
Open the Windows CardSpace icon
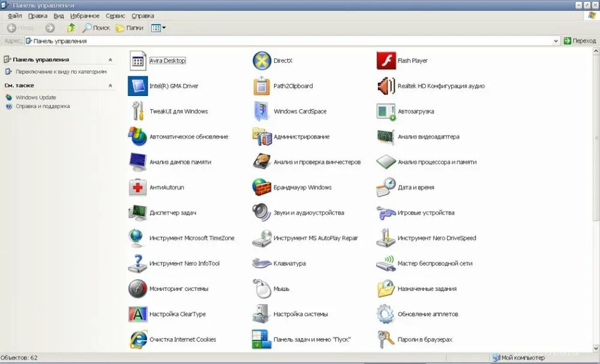262,112
